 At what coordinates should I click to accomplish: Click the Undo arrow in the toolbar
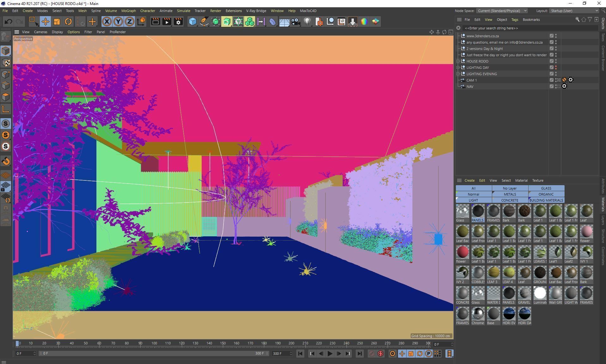click(8, 21)
